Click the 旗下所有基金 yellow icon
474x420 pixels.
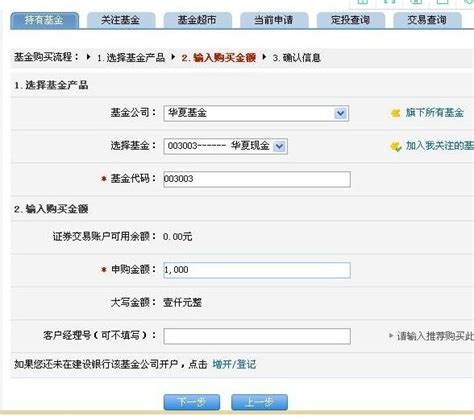click(x=395, y=113)
